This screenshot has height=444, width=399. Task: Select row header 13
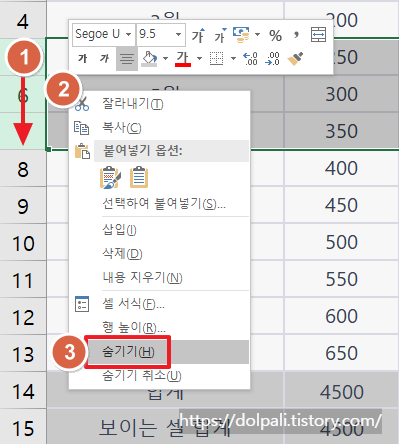[x=23, y=354]
